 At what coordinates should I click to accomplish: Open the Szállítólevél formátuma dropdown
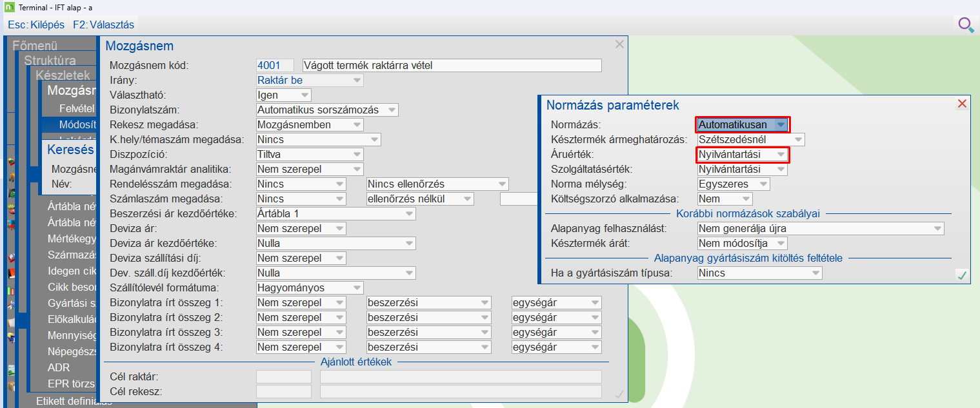click(x=310, y=287)
